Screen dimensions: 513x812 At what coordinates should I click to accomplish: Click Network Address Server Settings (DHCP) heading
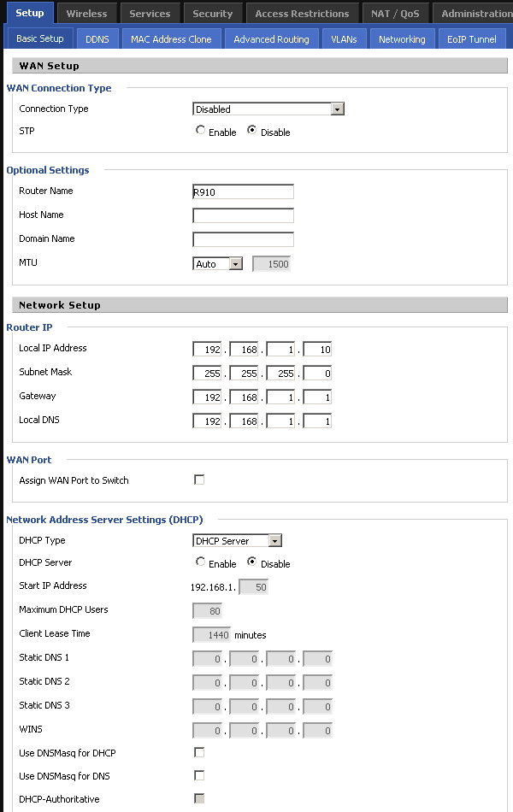(104, 520)
